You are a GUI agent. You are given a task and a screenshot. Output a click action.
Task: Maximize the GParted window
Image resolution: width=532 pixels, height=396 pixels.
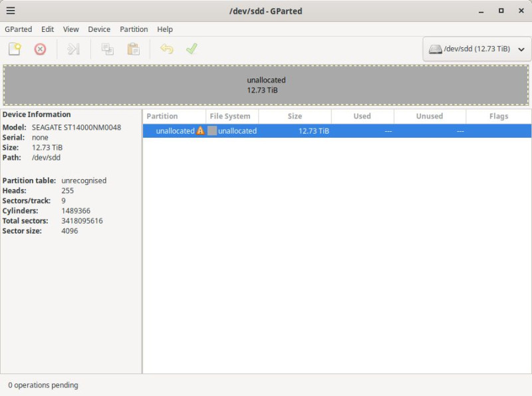[x=501, y=11]
